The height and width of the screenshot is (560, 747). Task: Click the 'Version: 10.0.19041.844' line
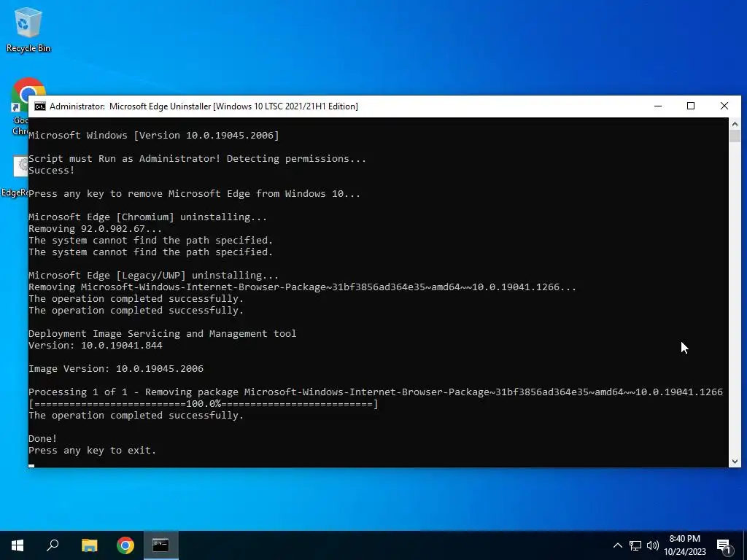click(96, 345)
